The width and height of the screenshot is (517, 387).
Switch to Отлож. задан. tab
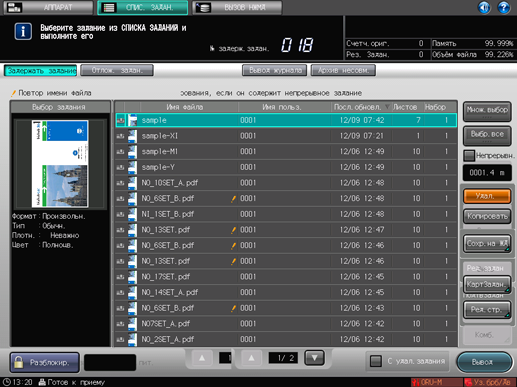tap(117, 71)
